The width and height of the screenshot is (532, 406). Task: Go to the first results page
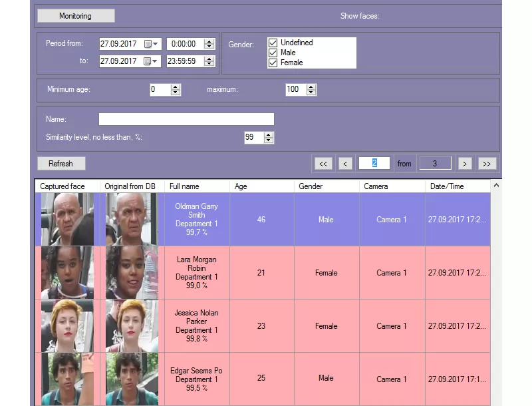tap(323, 164)
